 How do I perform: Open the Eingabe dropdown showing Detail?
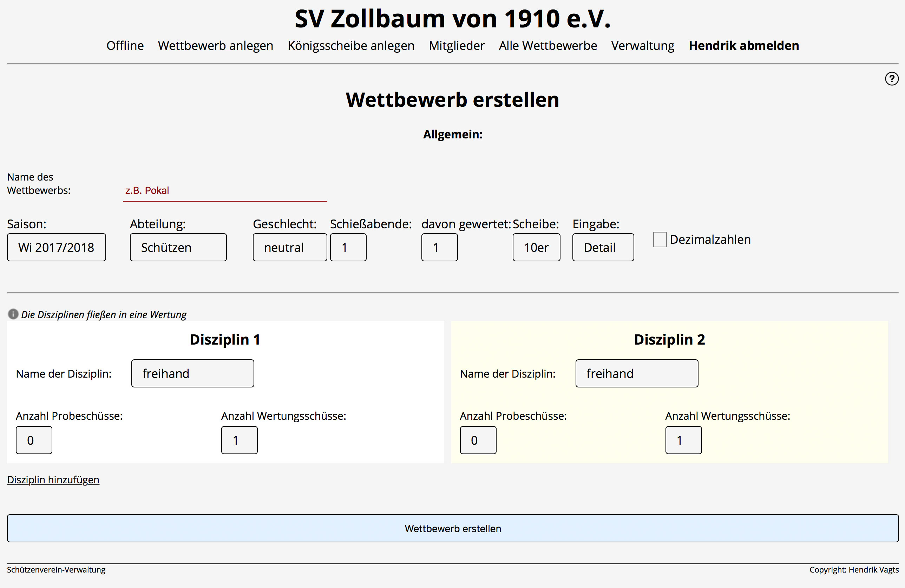click(x=603, y=248)
